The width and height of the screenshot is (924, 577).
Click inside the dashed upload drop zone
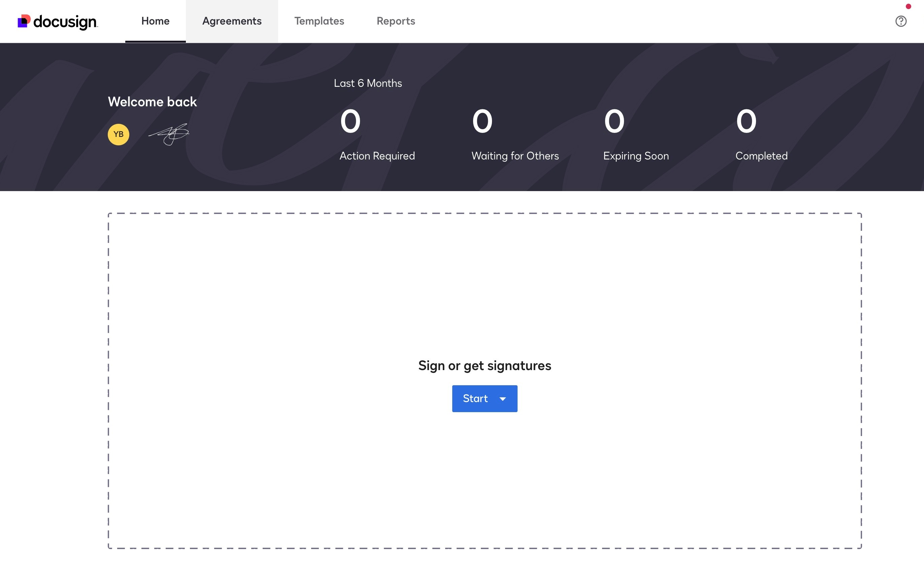pos(484,290)
